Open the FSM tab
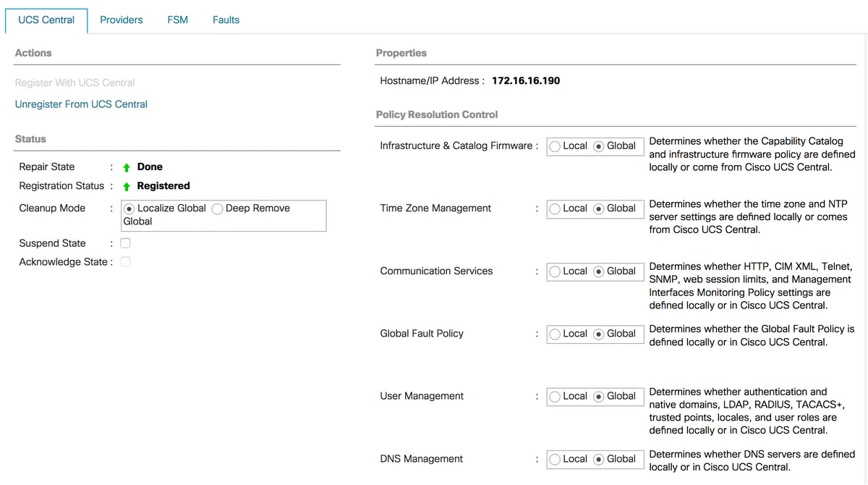The height and width of the screenshot is (485, 868). pos(177,20)
